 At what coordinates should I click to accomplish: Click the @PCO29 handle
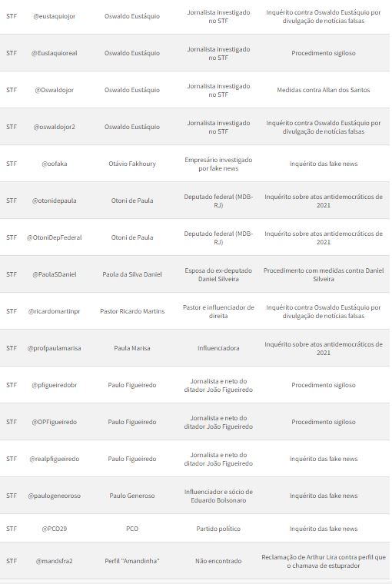(55, 529)
